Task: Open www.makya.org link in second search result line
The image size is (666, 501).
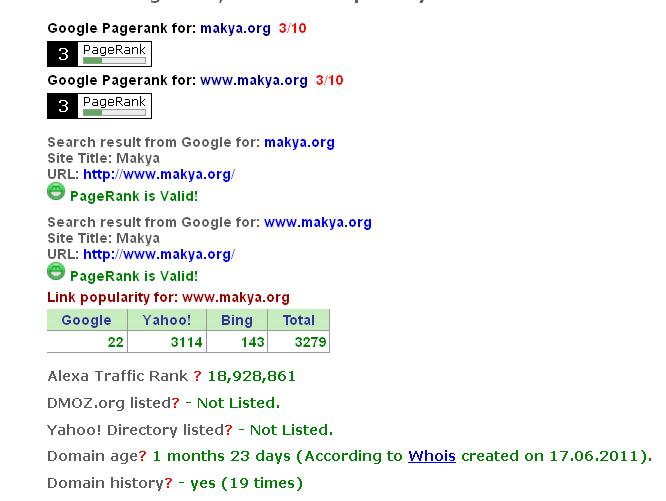Action: [x=318, y=222]
